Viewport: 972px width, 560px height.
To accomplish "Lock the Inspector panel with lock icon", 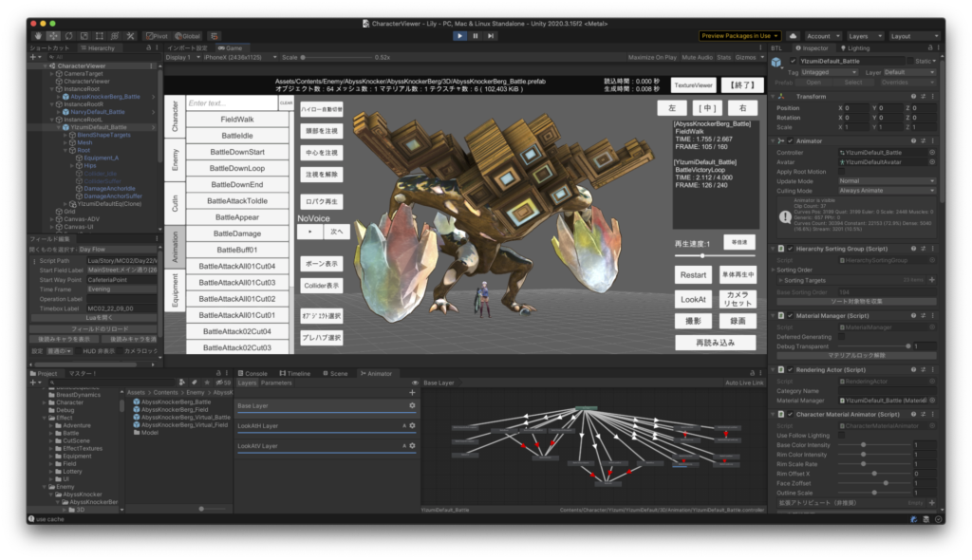I will pyautogui.click(x=930, y=47).
